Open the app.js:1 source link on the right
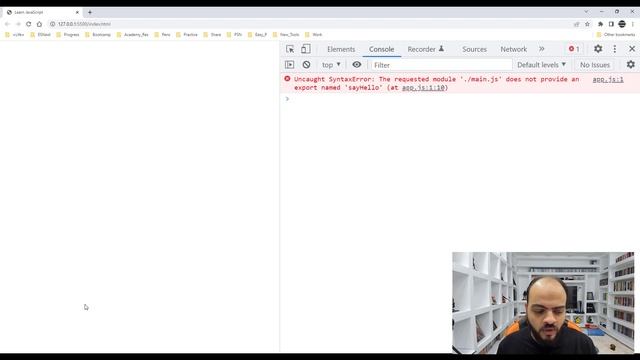Screen dimensions: 640x360 [x=608, y=80]
